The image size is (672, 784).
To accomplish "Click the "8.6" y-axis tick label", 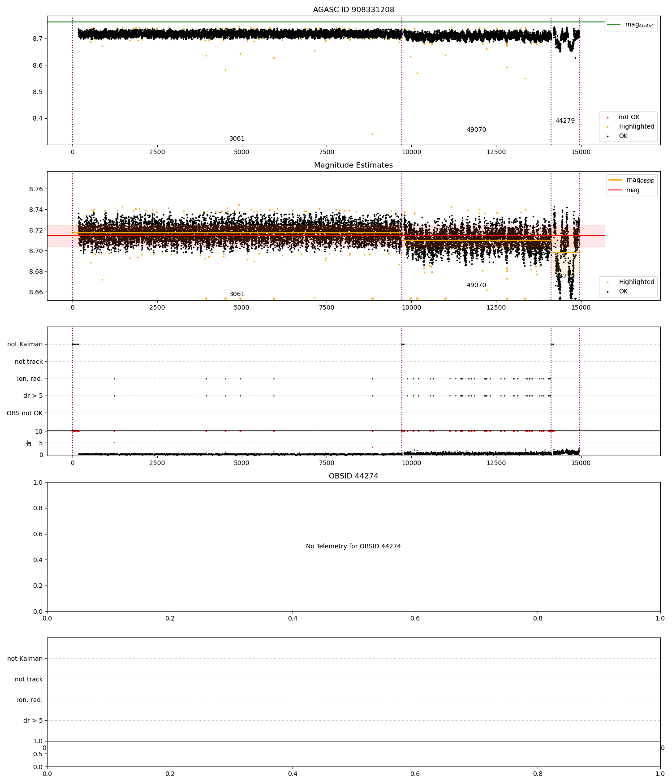I will pos(38,65).
